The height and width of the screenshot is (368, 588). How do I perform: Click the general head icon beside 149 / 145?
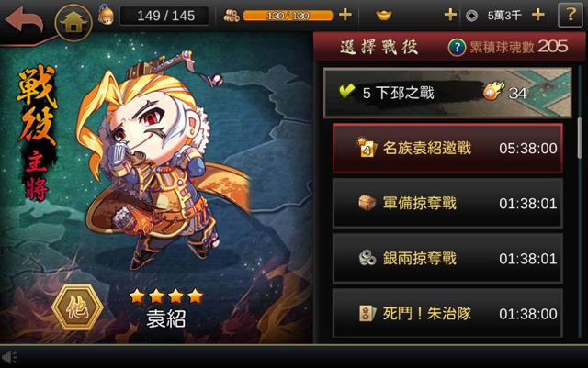point(107,16)
